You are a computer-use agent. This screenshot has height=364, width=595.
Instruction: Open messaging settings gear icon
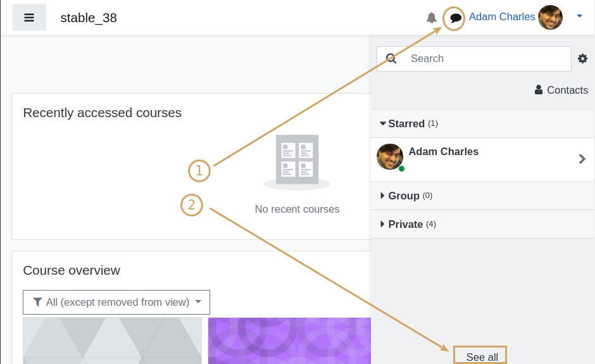pyautogui.click(x=582, y=58)
